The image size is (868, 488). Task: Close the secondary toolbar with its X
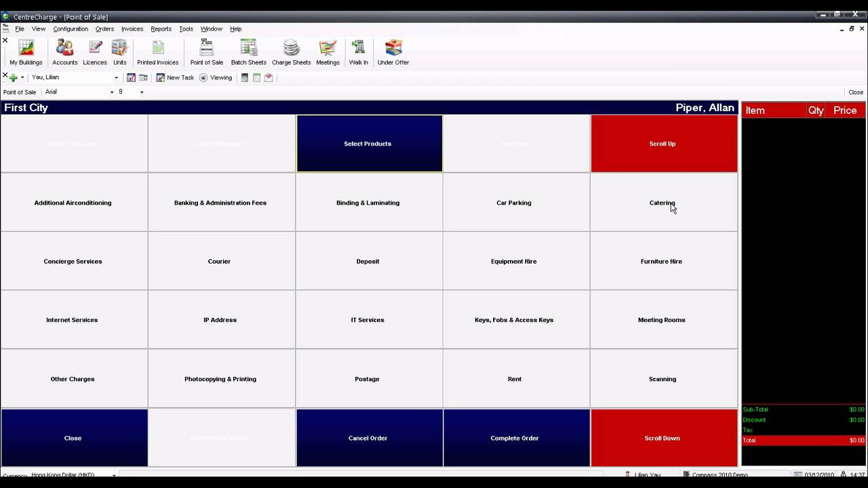pyautogui.click(x=5, y=75)
